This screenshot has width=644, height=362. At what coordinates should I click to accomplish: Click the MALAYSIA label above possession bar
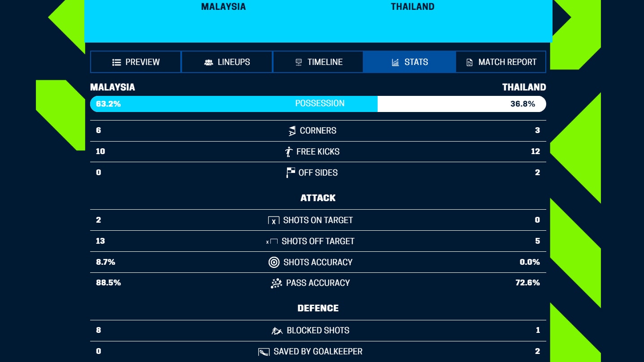pyautogui.click(x=113, y=87)
